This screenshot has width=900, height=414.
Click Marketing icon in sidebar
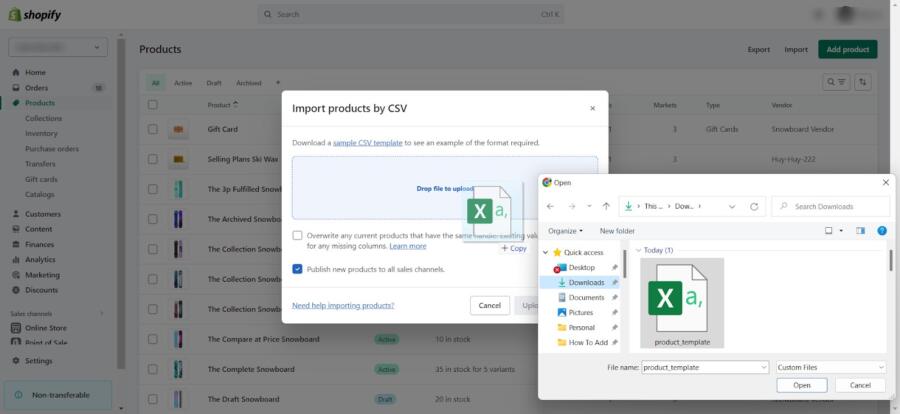[15, 274]
